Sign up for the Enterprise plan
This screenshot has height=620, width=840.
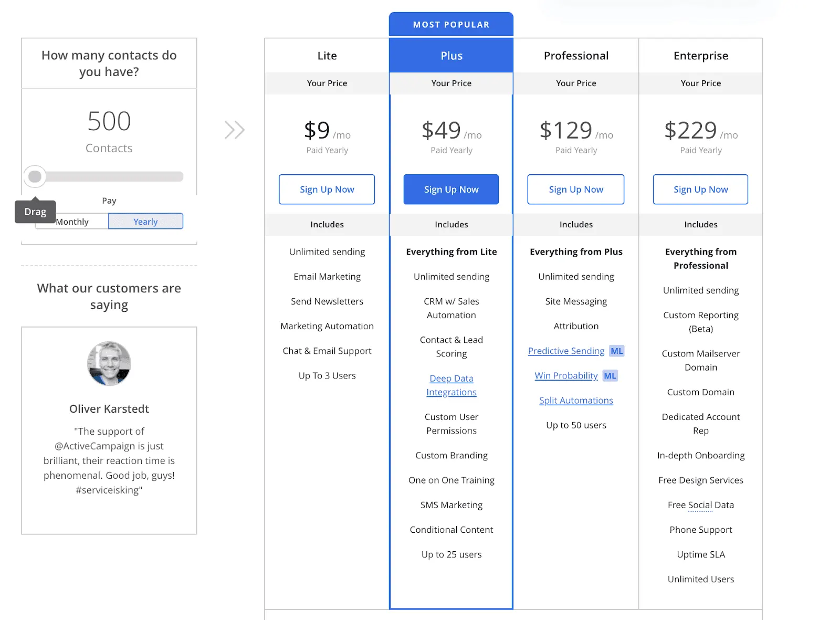[x=701, y=190]
